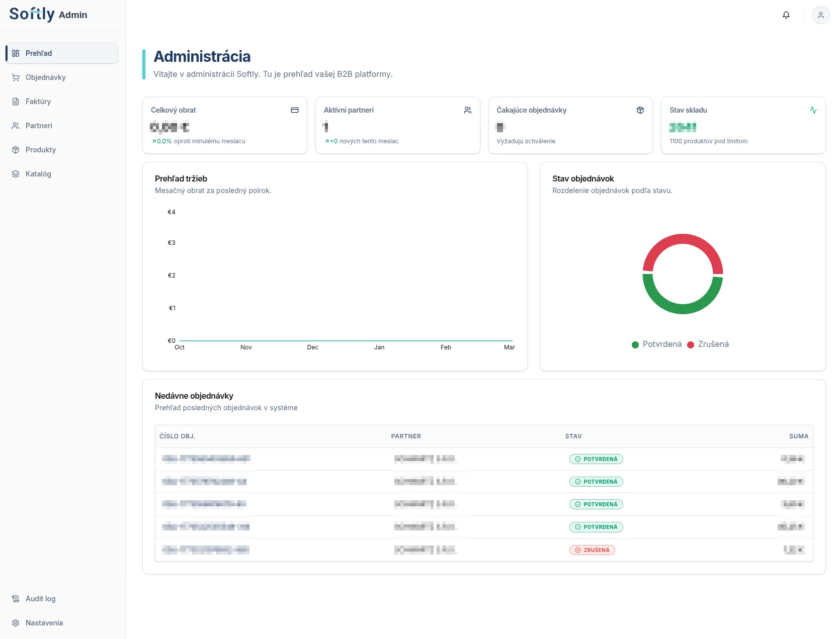Image resolution: width=840 pixels, height=639 pixels.
Task: Click the package icon on Čakajúce objednávky
Action: click(640, 110)
